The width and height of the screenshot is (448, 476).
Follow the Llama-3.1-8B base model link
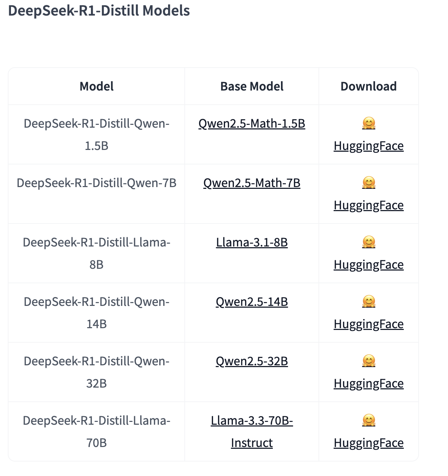point(252,243)
